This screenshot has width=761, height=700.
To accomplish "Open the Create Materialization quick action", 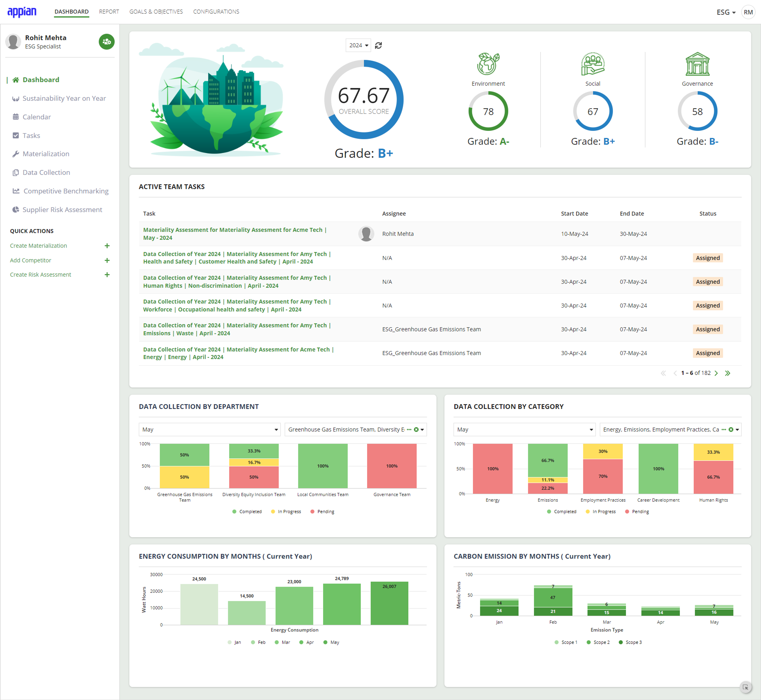I will [38, 246].
